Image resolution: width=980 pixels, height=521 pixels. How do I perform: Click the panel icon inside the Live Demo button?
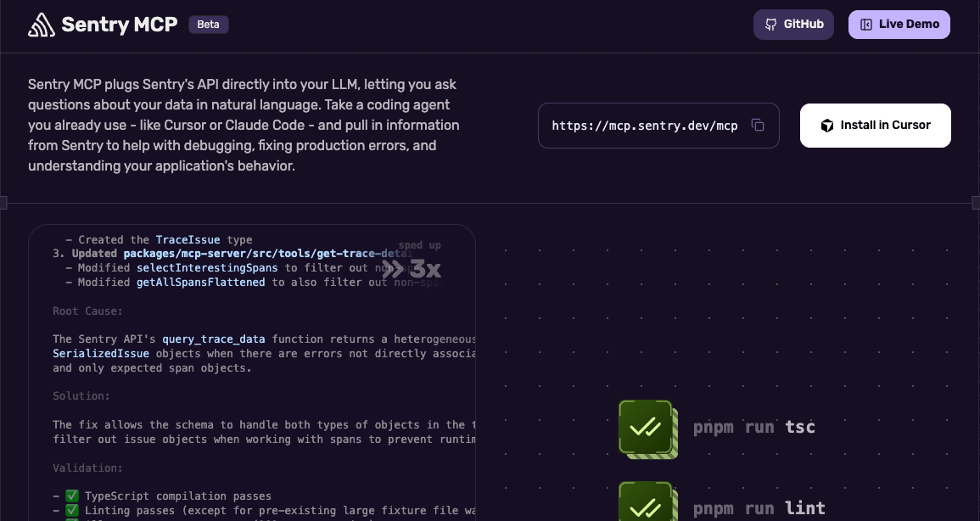click(x=867, y=25)
